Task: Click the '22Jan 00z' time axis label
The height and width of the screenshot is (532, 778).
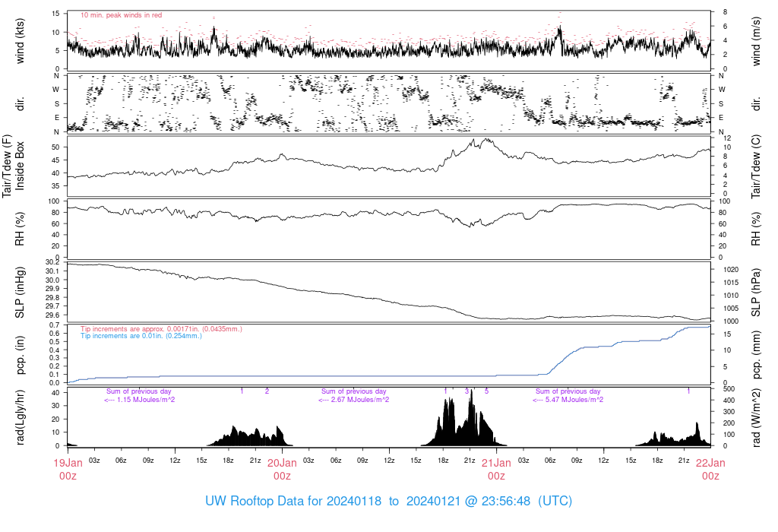Action: [710, 469]
